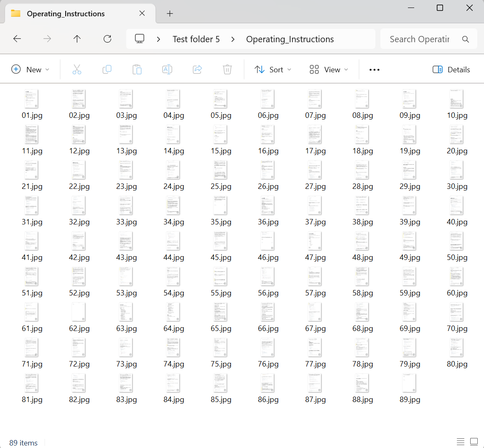Expand the View options dropdown
This screenshot has height=448, width=484.
tap(329, 69)
